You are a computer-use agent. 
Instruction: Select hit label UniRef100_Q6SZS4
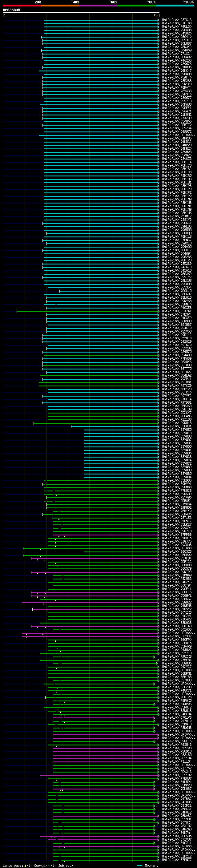click(x=177, y=128)
